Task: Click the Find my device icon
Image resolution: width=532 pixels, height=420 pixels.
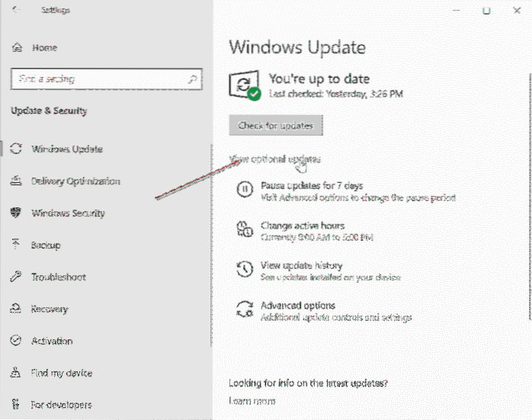Action: 17,374
